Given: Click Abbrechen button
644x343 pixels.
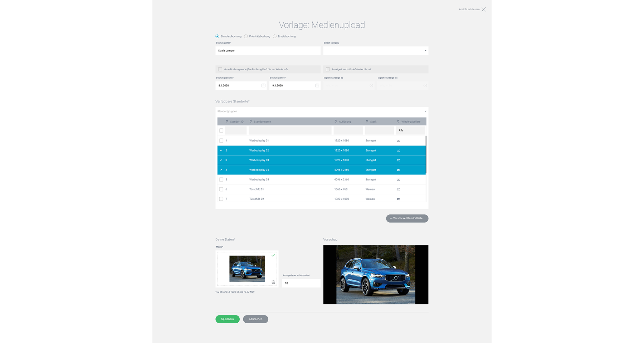Looking at the screenshot, I should [255, 319].
